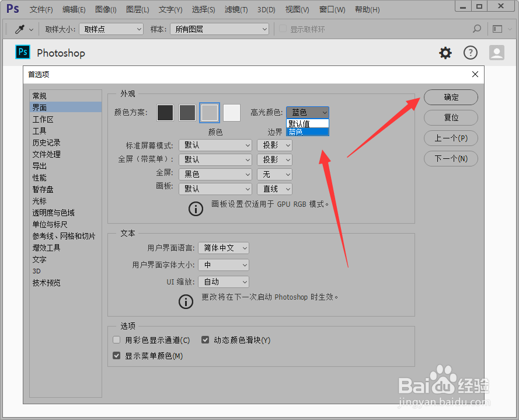Click the Eyedropper tool icon in options bar
Viewport: 519px width, 420px height.
pos(19,29)
